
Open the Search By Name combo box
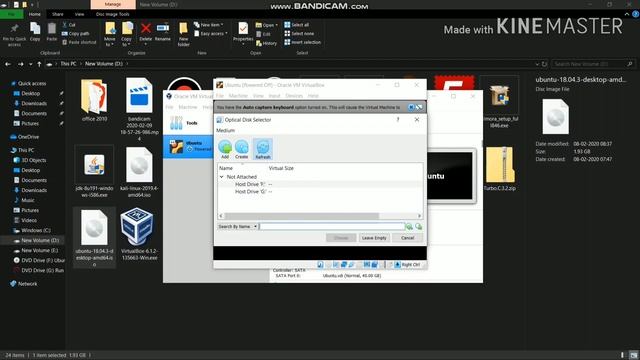238,227
